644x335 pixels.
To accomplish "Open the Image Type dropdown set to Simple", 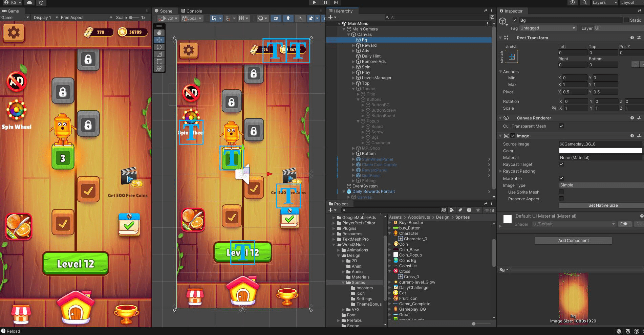I will [x=601, y=185].
